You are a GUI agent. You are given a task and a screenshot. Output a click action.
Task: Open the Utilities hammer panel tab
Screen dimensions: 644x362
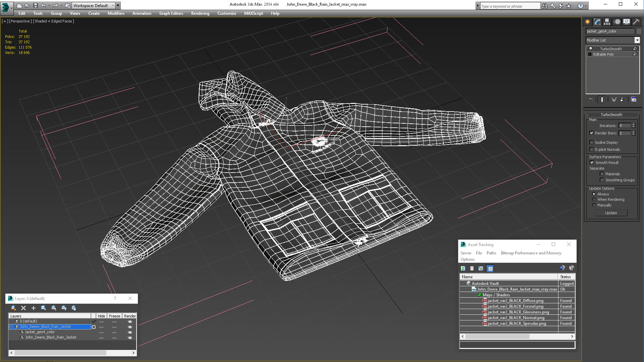tap(636, 22)
